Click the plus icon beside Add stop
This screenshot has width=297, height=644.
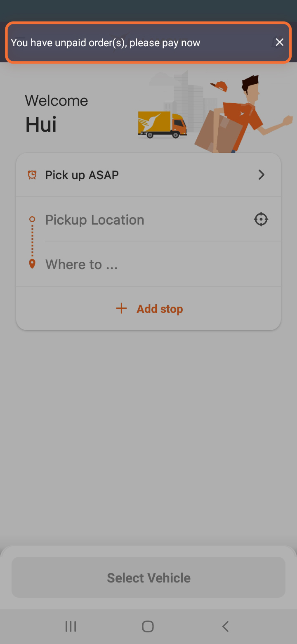(x=121, y=308)
